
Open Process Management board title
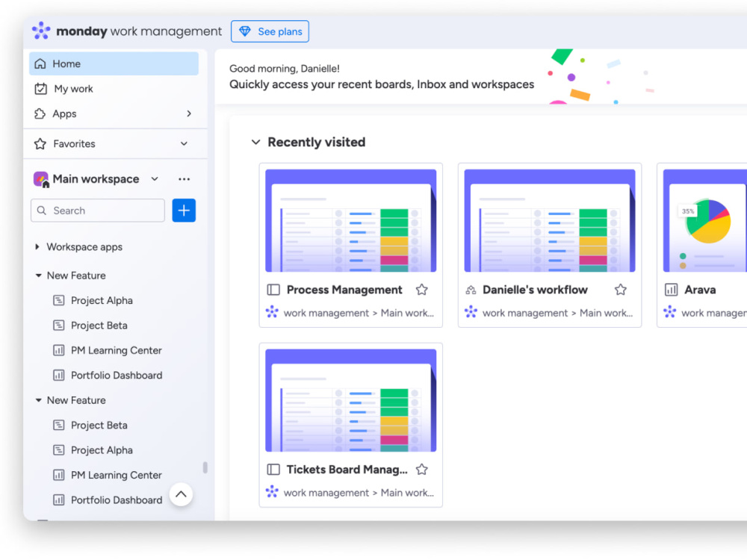tap(344, 290)
